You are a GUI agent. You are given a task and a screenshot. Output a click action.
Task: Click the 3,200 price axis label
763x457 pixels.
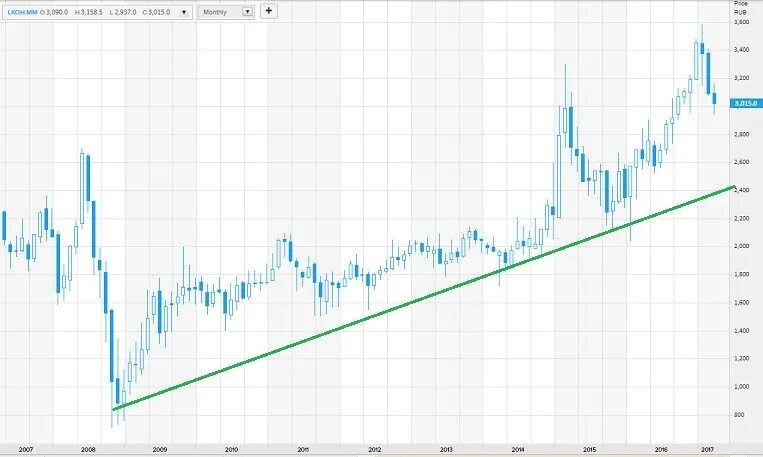(x=742, y=78)
